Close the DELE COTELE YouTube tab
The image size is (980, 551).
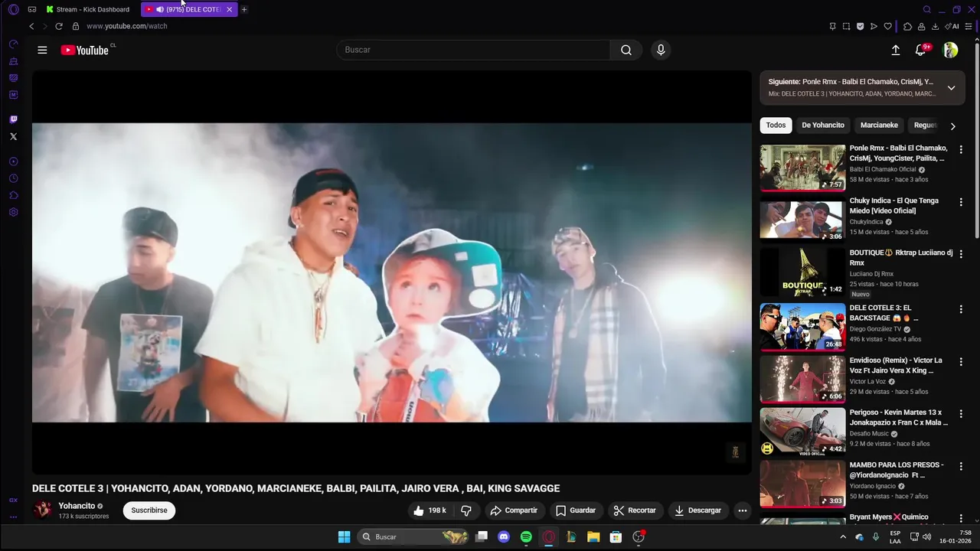coord(229,9)
